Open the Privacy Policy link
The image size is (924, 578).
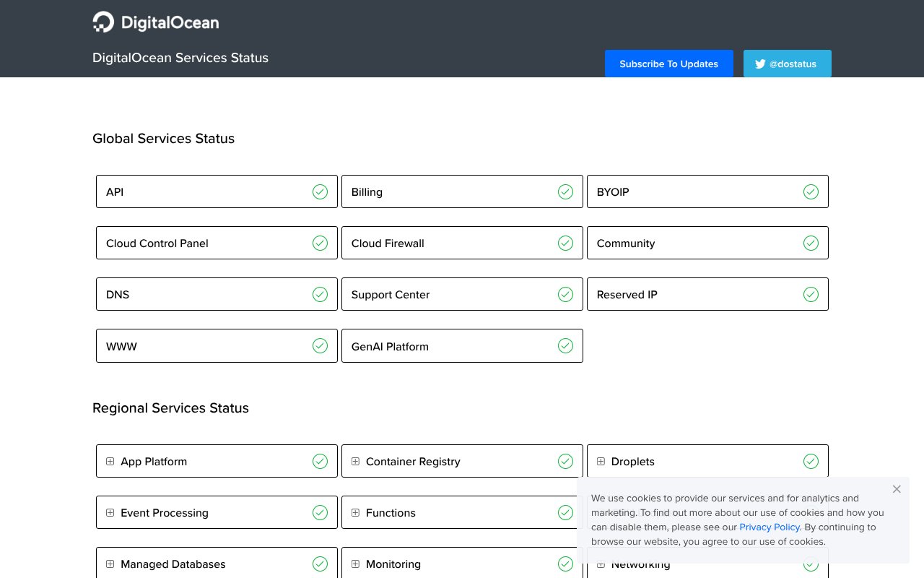point(770,527)
